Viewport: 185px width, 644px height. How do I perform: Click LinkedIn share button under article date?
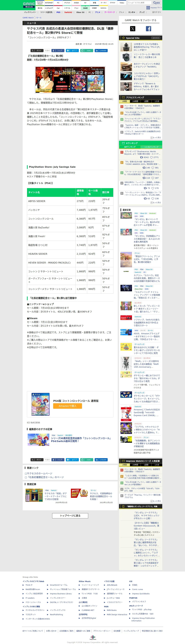click(101, 51)
